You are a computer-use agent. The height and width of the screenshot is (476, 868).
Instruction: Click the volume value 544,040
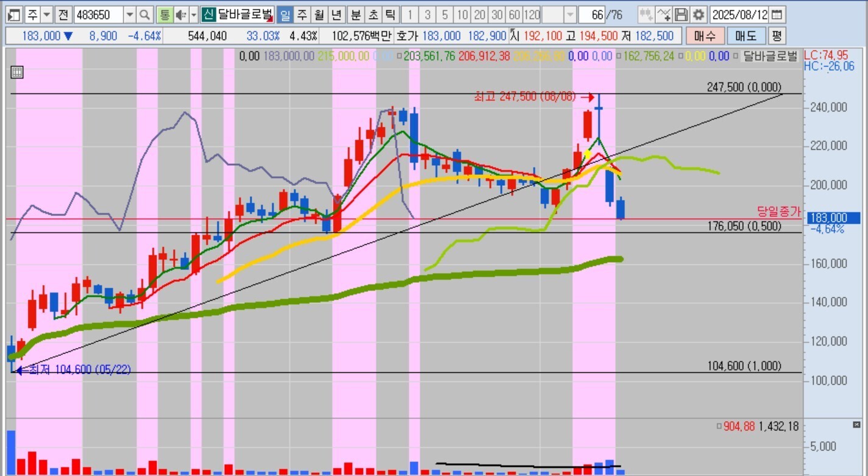point(207,36)
